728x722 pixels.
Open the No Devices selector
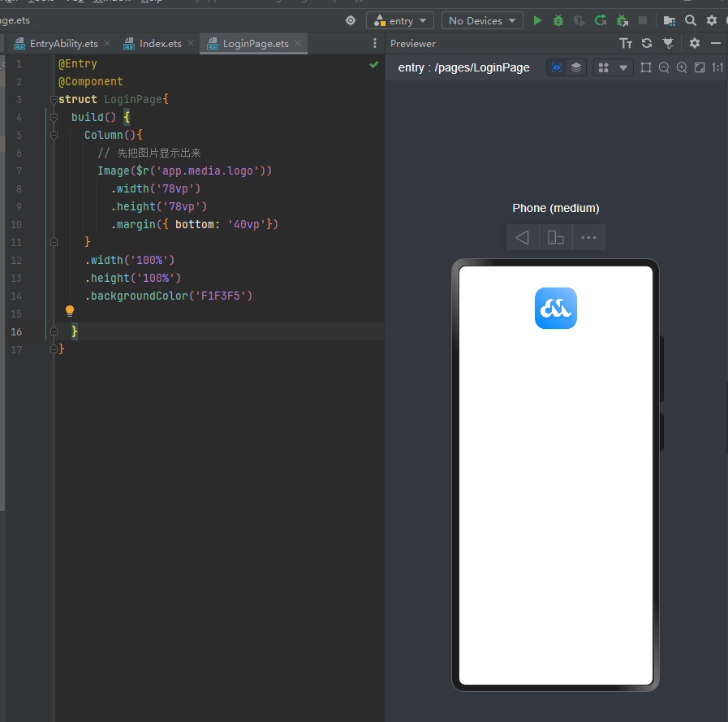coord(482,20)
